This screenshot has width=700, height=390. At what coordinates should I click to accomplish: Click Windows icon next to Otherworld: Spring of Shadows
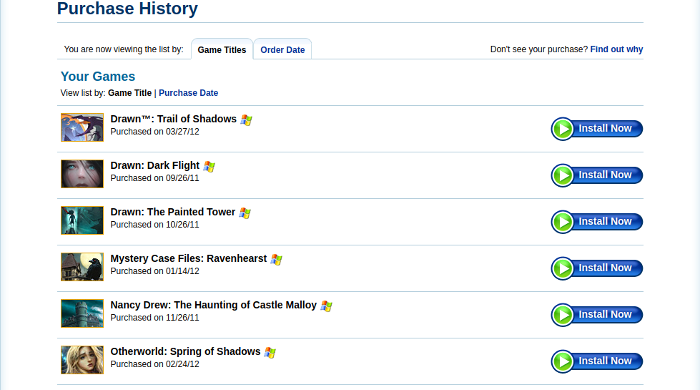click(270, 352)
